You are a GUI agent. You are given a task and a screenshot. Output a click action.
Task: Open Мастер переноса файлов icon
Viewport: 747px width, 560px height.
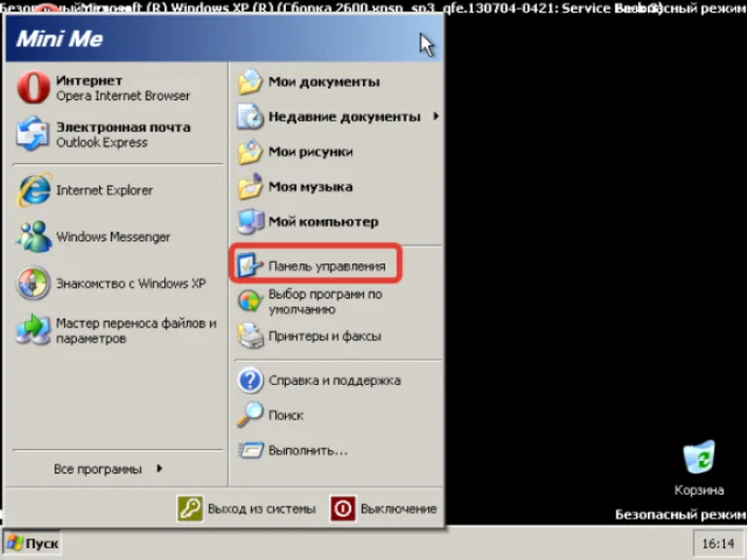(x=33, y=330)
